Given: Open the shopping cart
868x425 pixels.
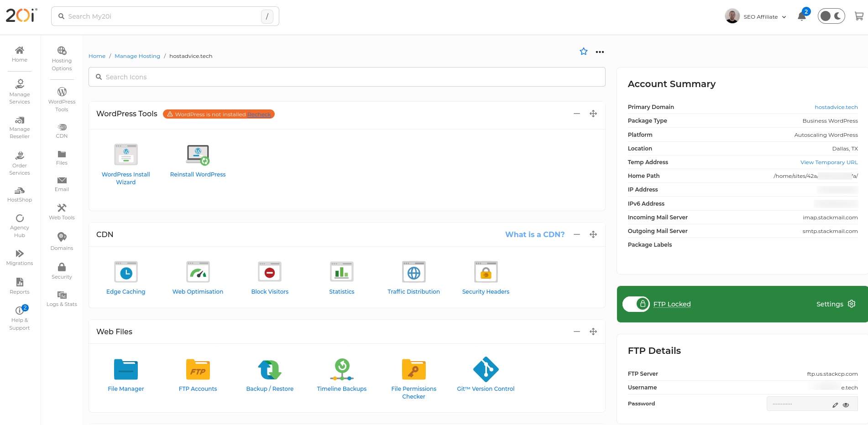Looking at the screenshot, I should (859, 16).
